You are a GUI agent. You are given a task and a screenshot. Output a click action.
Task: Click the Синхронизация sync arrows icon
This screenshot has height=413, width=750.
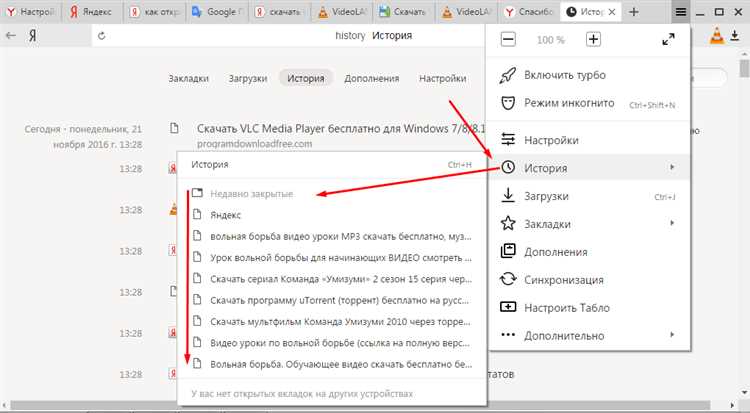coord(508,279)
